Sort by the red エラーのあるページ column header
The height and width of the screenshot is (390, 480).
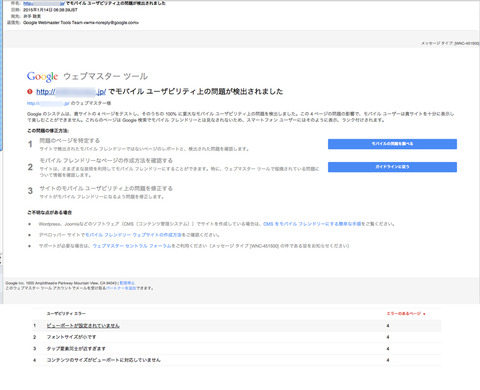coord(406,314)
